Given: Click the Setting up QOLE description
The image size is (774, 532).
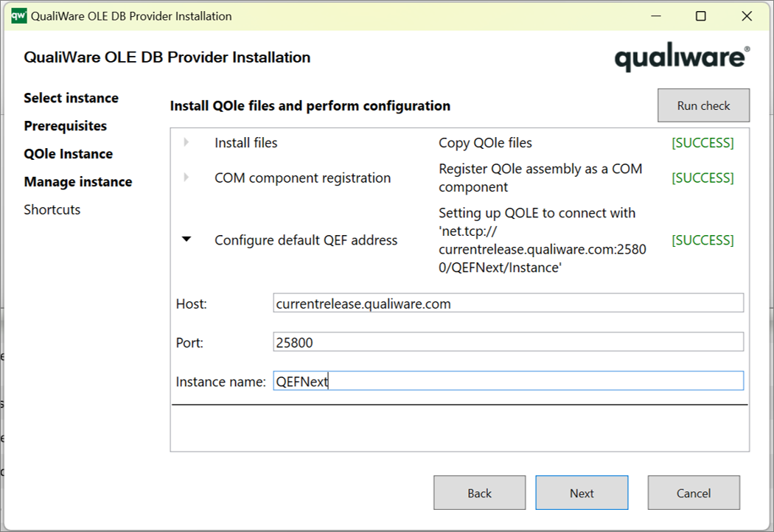Looking at the screenshot, I should point(543,240).
